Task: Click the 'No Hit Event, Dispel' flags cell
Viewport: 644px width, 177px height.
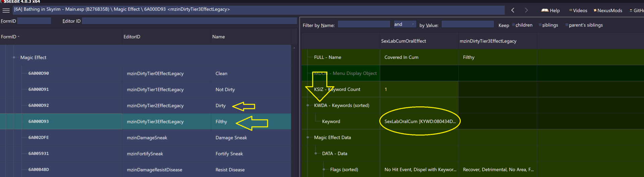Action: (419, 170)
